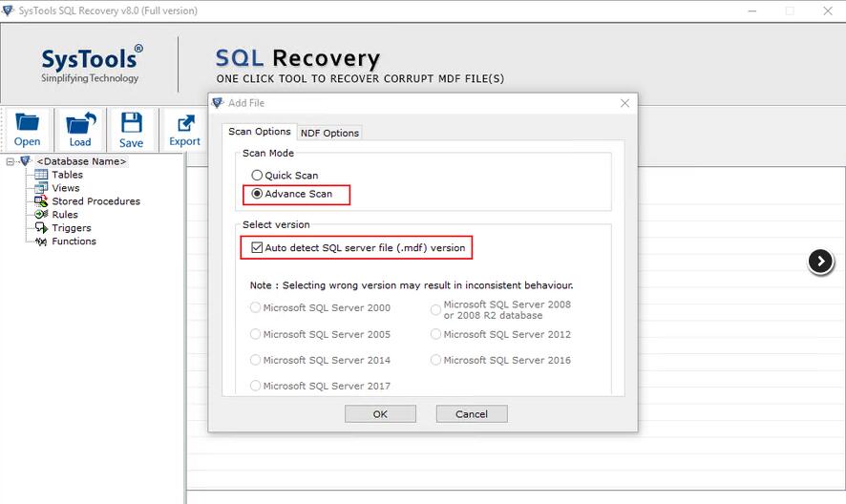Click the Save floppy disk icon

tap(131, 122)
